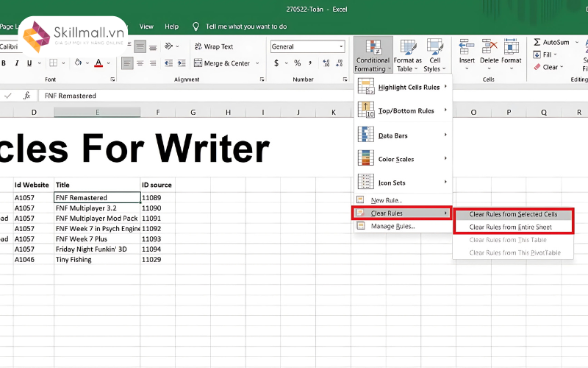The height and width of the screenshot is (368, 588).
Task: Click Decrease Indent icon
Action: point(169,63)
